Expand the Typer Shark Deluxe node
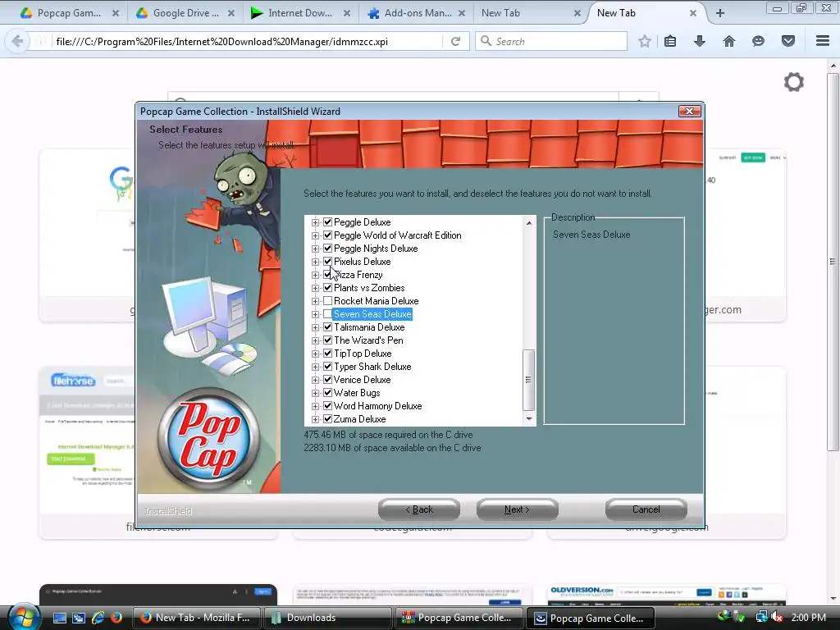 315,367
